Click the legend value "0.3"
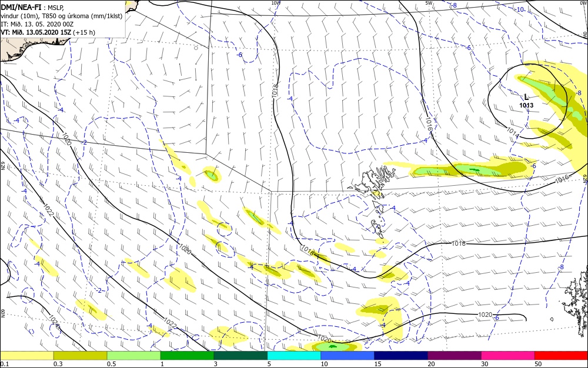 pos(58,364)
